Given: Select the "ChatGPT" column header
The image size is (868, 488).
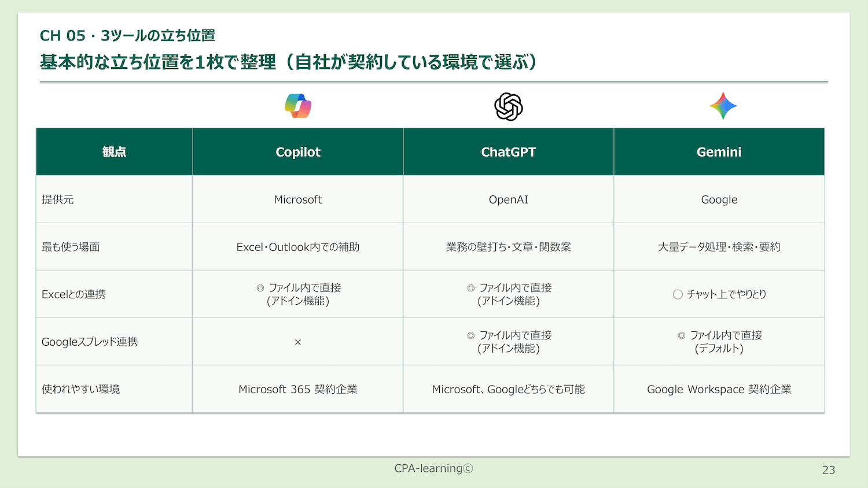Looking at the screenshot, I should [x=509, y=152].
